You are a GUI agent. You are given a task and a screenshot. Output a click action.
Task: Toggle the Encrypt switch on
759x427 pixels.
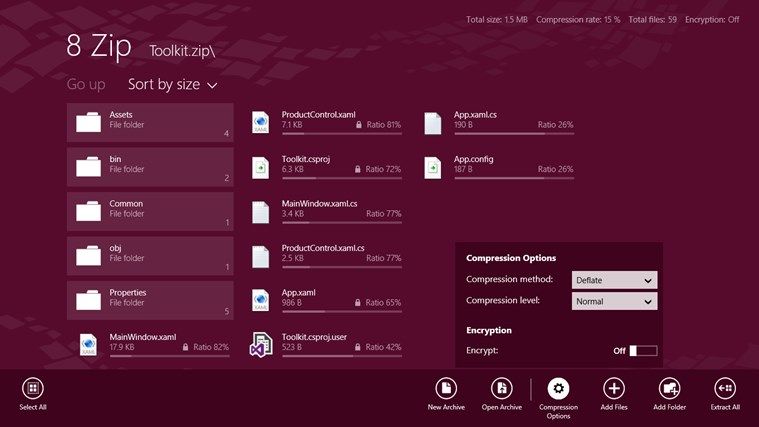pyautogui.click(x=643, y=351)
